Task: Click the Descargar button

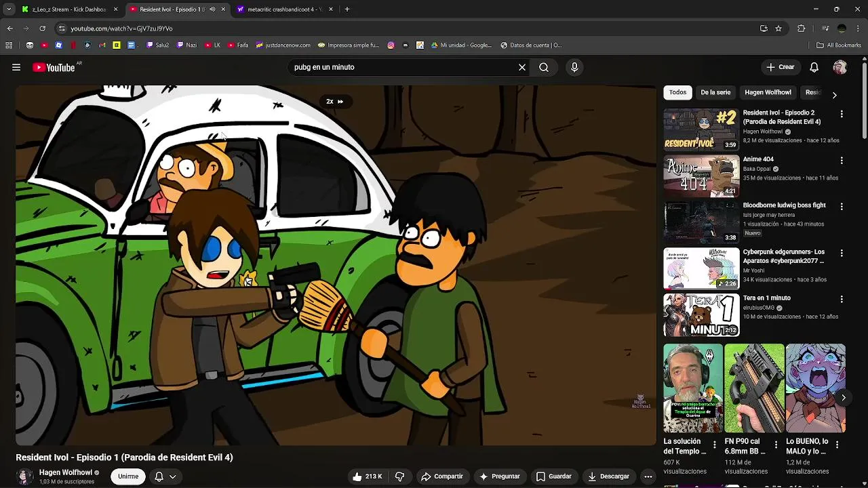Action: click(x=608, y=476)
